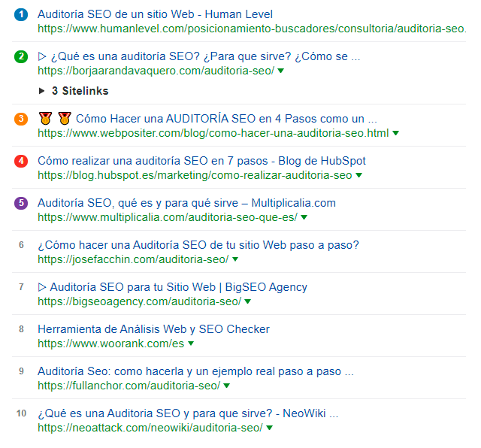Open the Multiplicalia.com Auditoría SEO result title
The image size is (481, 448).
point(187,203)
